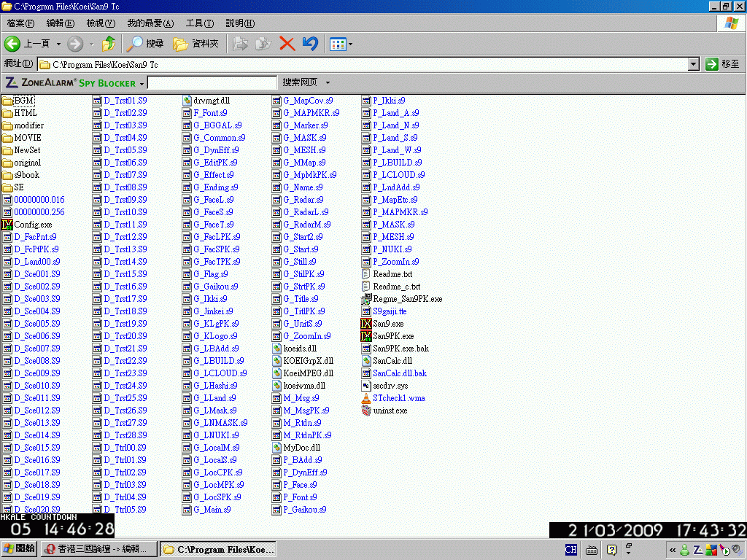Click the address bar path field
Viewport: 747px width, 560px height.
(x=363, y=64)
